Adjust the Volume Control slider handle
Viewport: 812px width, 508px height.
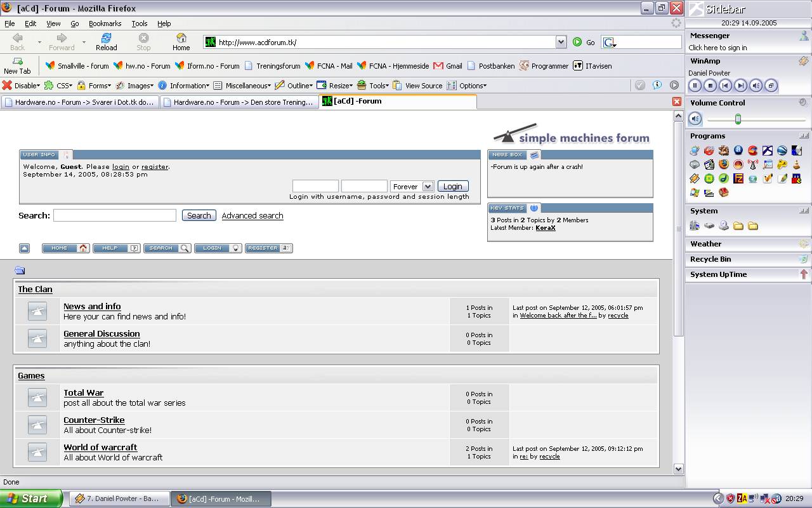[x=738, y=119]
